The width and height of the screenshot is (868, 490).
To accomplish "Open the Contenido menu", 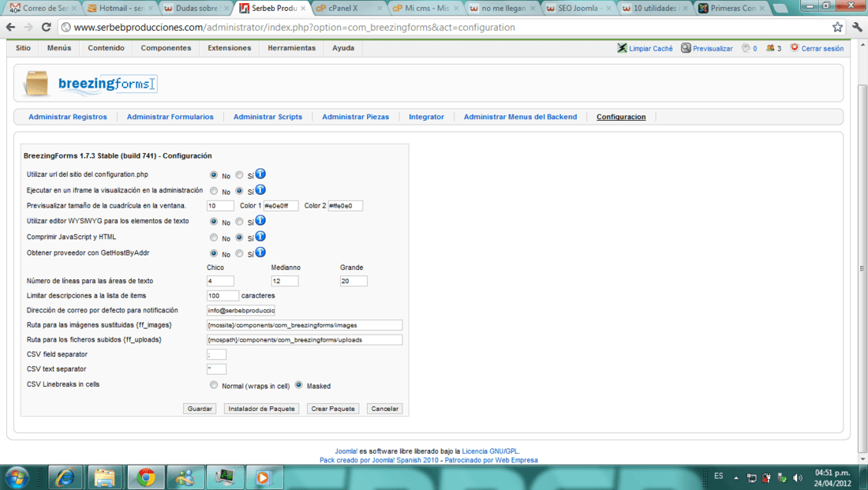I will coord(106,48).
